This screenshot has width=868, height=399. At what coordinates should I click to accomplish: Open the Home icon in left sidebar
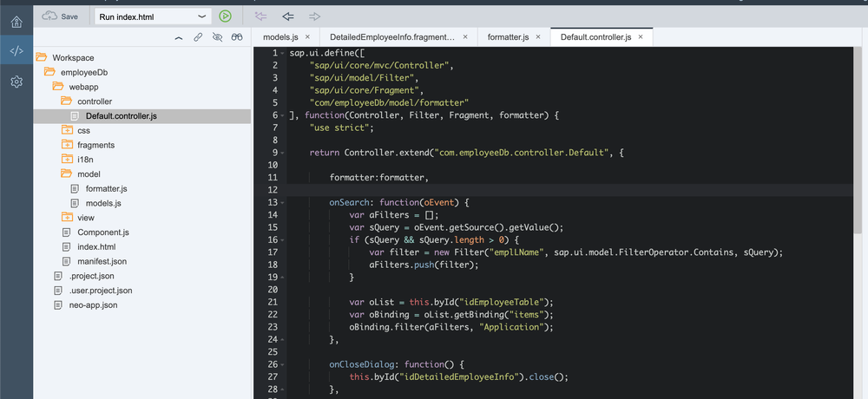point(16,23)
